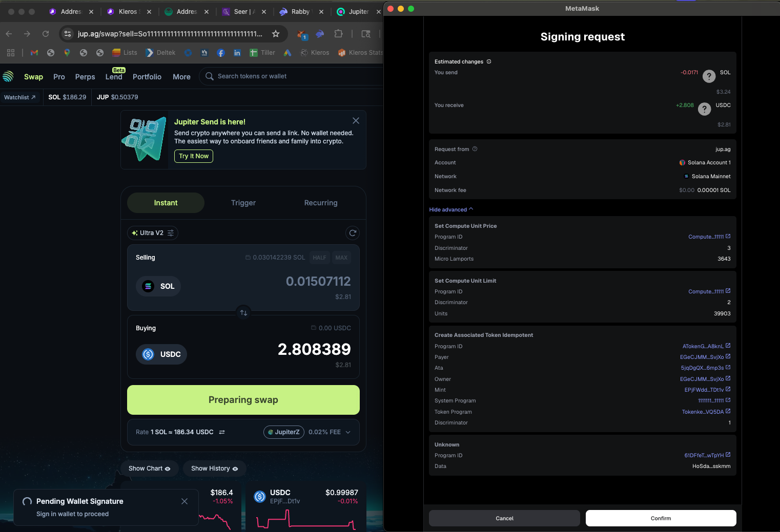Click the HALF amount button
The width and height of the screenshot is (780, 532).
pos(319,258)
